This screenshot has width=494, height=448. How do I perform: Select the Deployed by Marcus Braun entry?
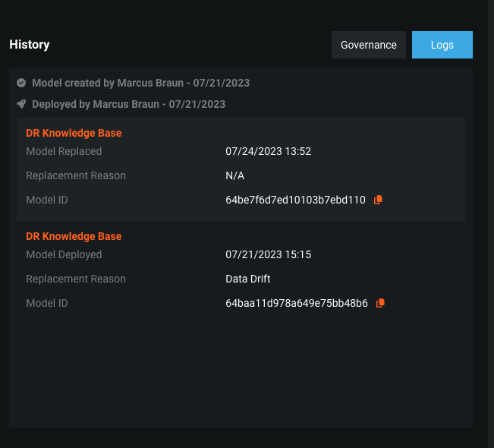tap(128, 104)
